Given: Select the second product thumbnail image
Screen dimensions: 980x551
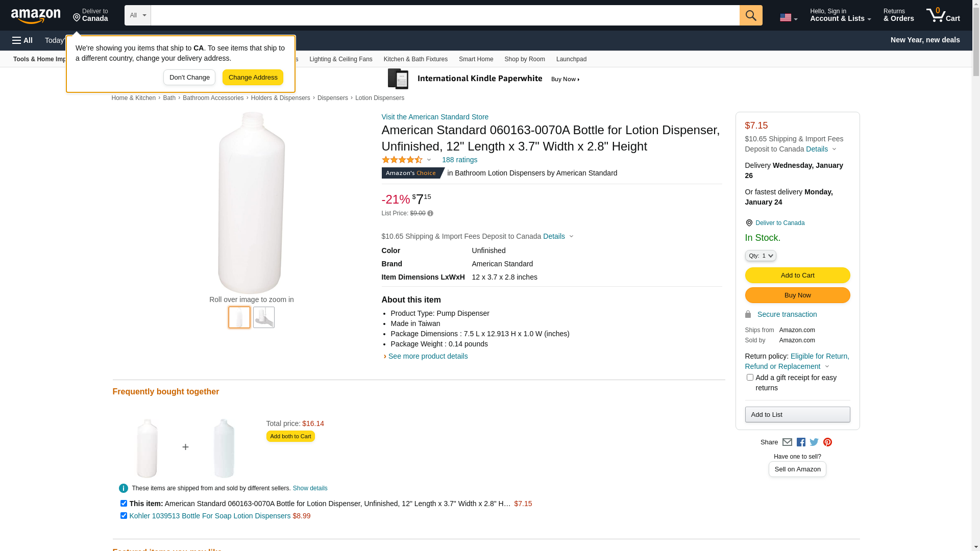Looking at the screenshot, I should tap(264, 317).
